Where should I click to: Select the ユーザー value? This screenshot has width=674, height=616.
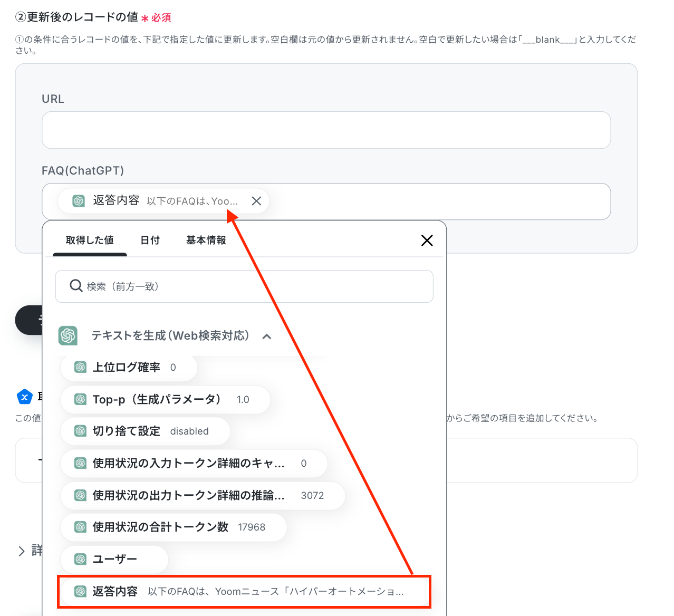(x=114, y=560)
